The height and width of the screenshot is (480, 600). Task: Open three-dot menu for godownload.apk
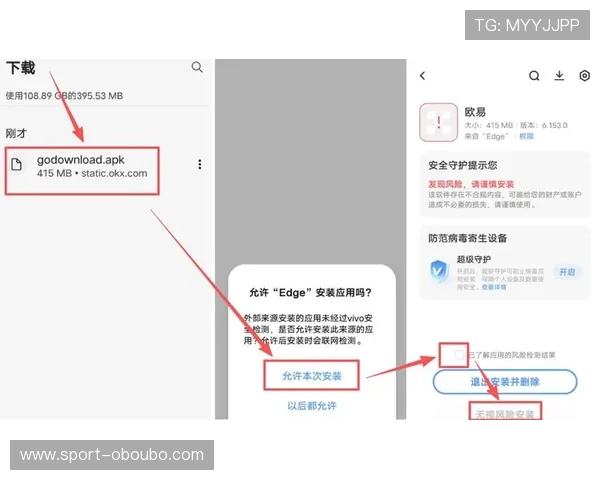(x=199, y=164)
